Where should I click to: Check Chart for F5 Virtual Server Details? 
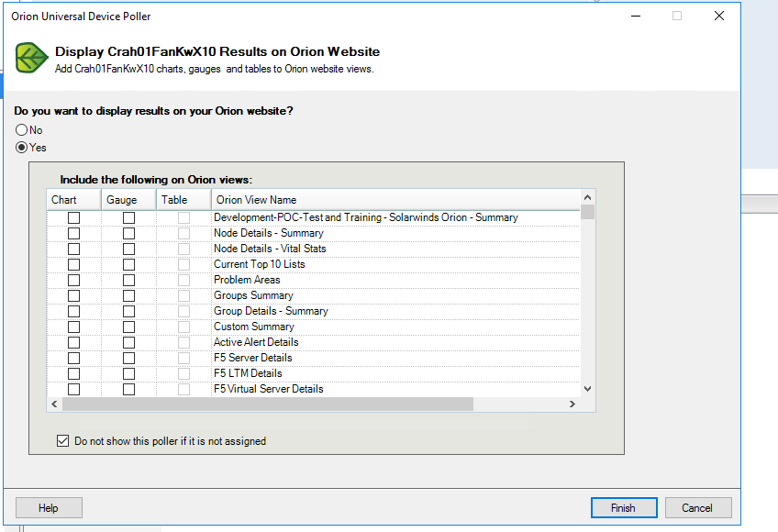(74, 389)
